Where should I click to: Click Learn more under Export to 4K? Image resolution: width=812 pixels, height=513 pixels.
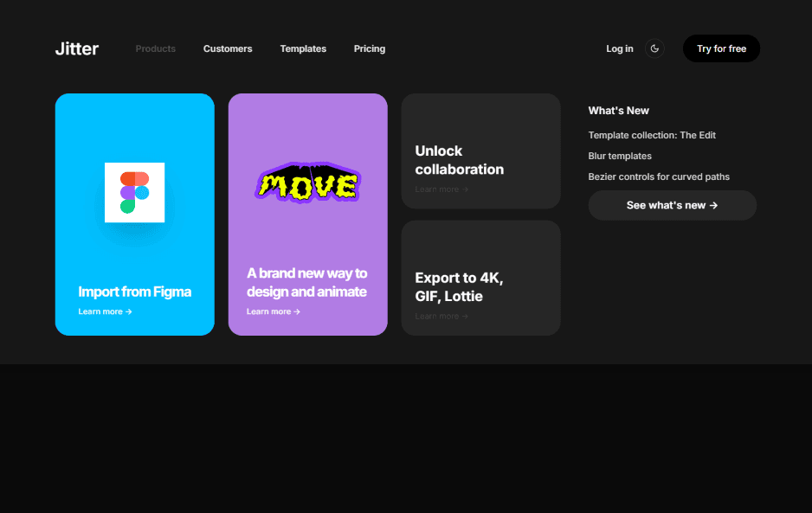(441, 317)
